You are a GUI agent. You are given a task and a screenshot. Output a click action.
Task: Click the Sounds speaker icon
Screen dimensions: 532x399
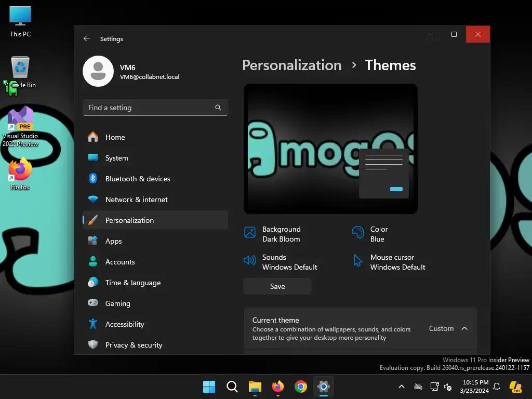click(250, 261)
